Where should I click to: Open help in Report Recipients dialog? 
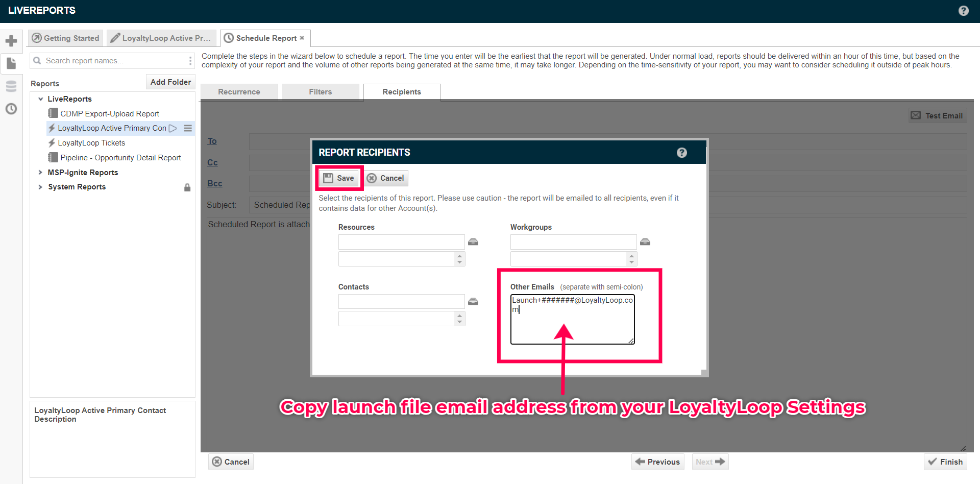(x=682, y=153)
